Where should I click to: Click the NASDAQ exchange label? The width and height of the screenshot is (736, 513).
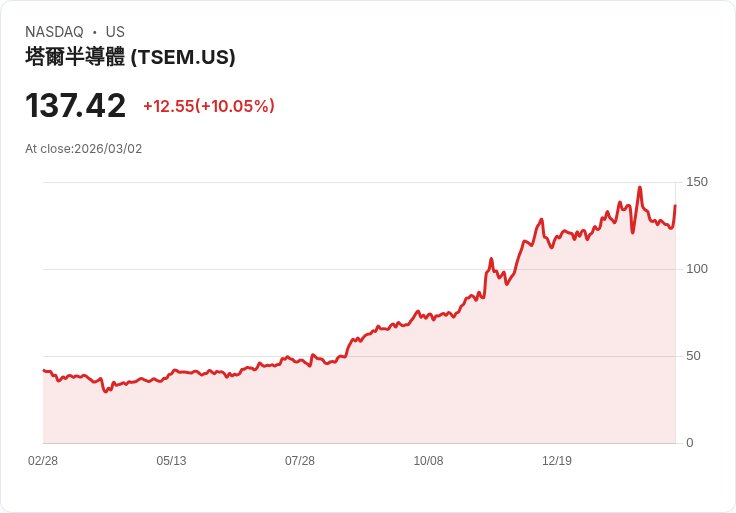click(54, 32)
